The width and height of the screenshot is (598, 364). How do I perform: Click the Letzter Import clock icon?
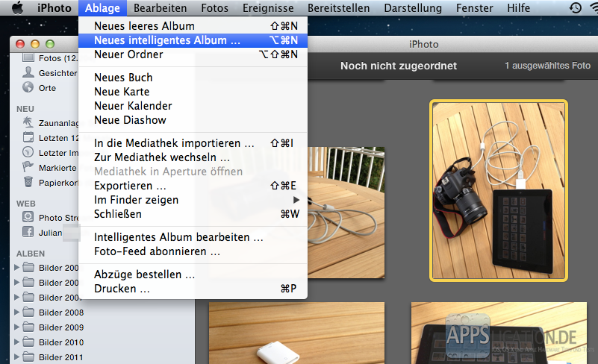pos(28,152)
